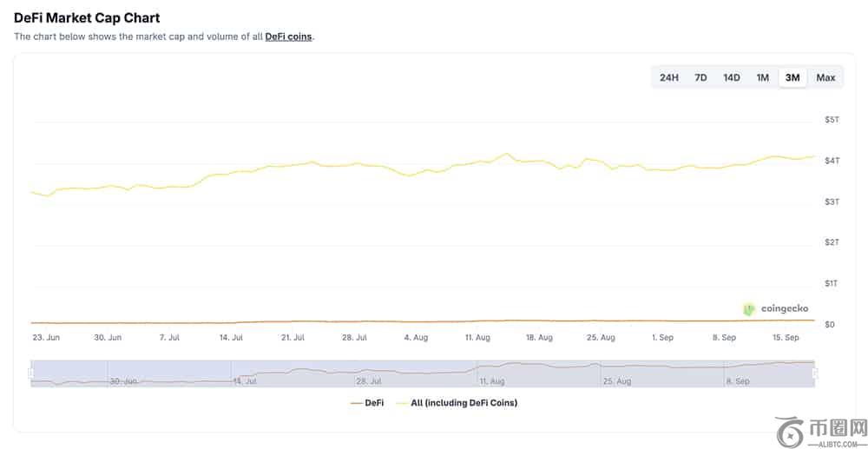This screenshot has width=868, height=449.
Task: Grab the left navigator range handle
Action: 31,373
